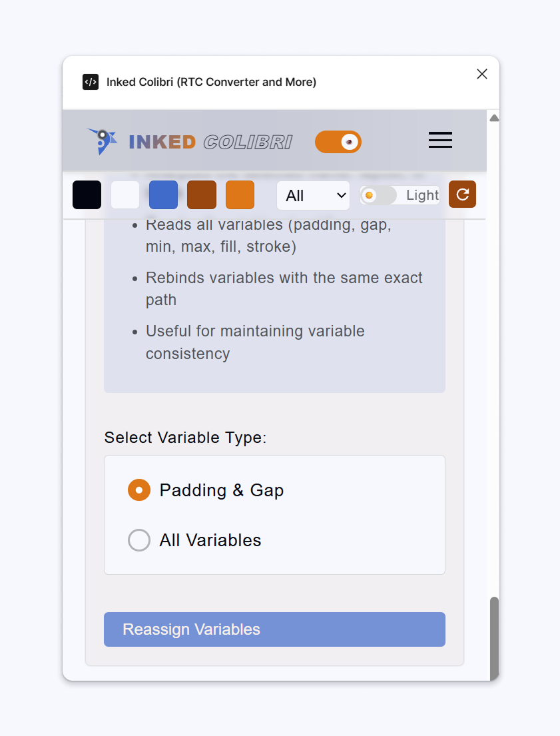560x736 pixels.
Task: Open the hamburger navigation menu
Action: pyautogui.click(x=440, y=141)
